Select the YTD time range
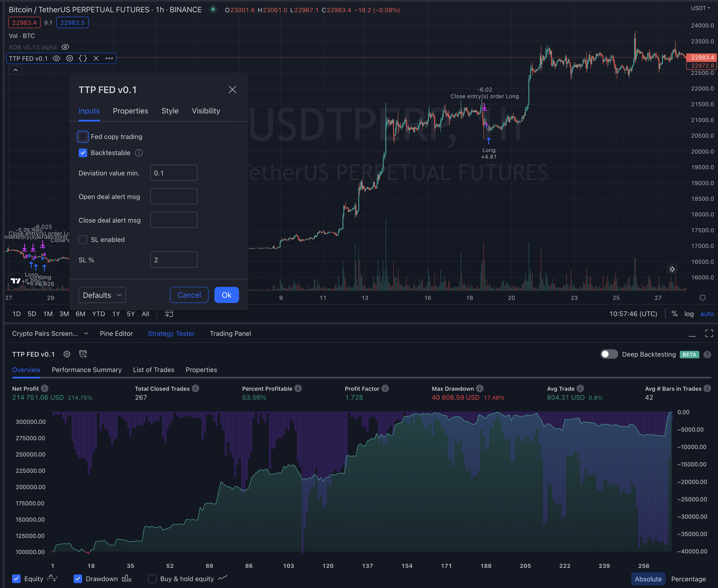 99,314
